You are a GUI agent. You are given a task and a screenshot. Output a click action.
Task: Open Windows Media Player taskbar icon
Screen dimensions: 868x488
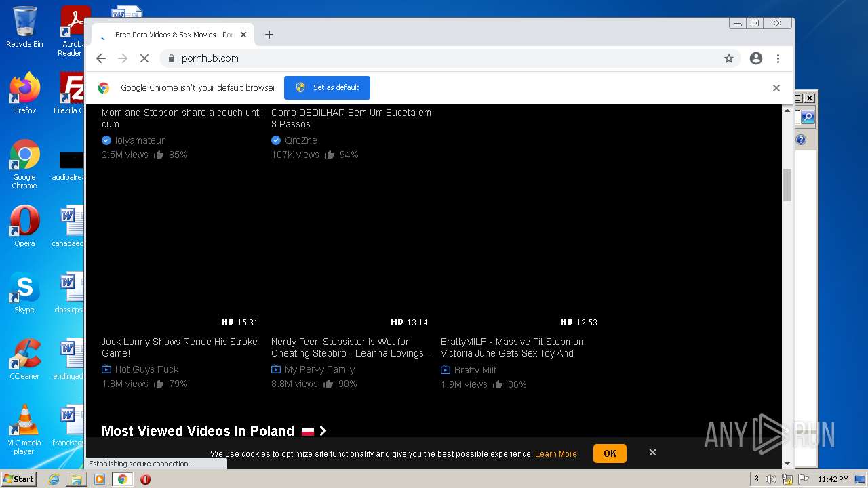[100, 479]
